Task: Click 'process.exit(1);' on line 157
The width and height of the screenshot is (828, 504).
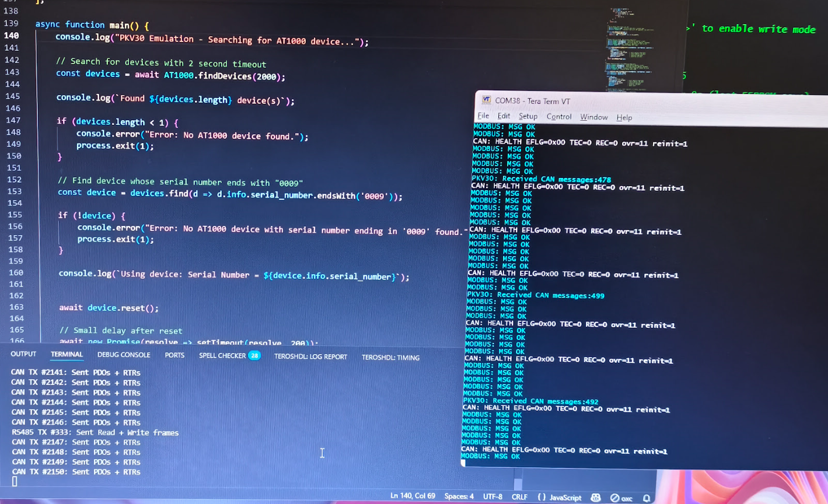Action: point(116,239)
